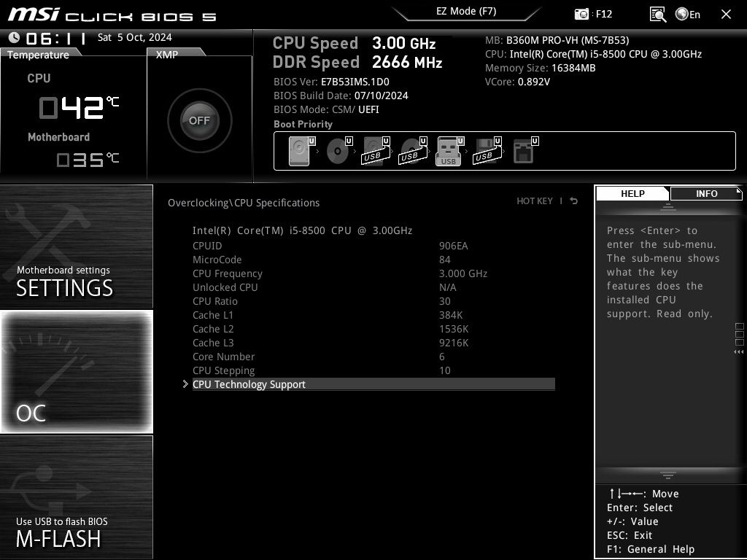Expand the CPU Technology Support arrow
Screen dimensions: 747x560
(x=185, y=384)
